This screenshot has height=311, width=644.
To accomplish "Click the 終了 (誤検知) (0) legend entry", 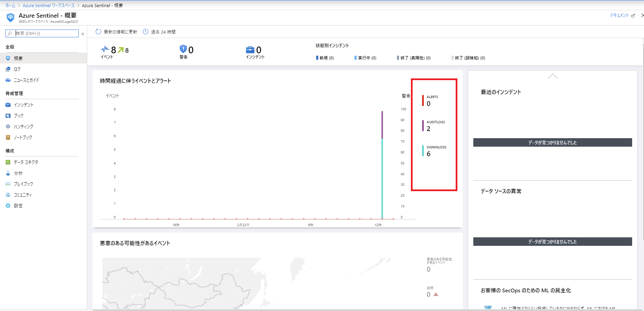I will 468,58.
